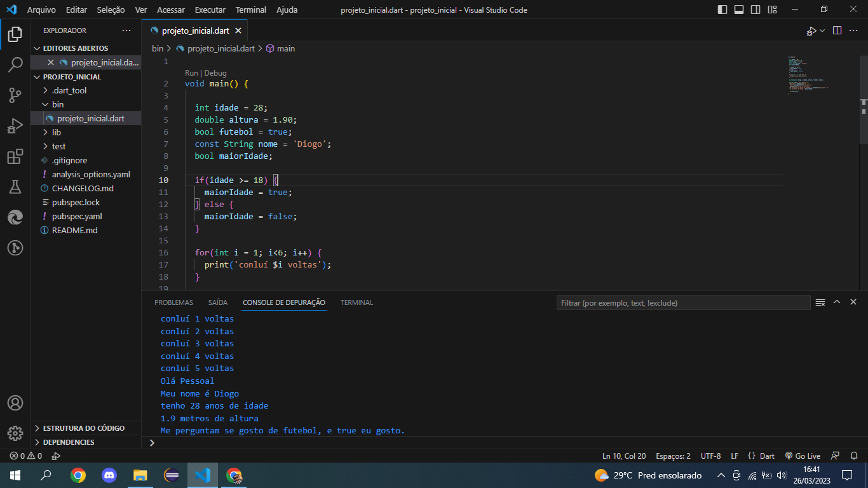The width and height of the screenshot is (868, 488).
Task: Expand the lib folder
Action: click(x=86, y=132)
